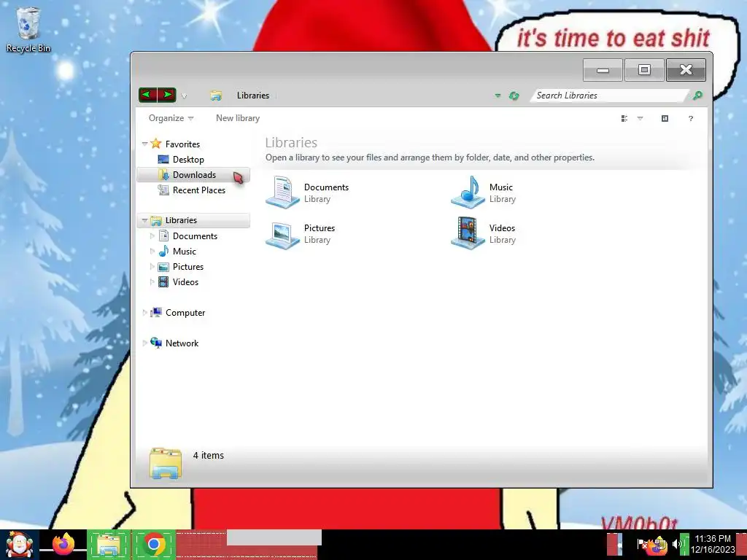Viewport: 747px width, 560px height.
Task: Select Computer in the navigation pane
Action: [185, 313]
